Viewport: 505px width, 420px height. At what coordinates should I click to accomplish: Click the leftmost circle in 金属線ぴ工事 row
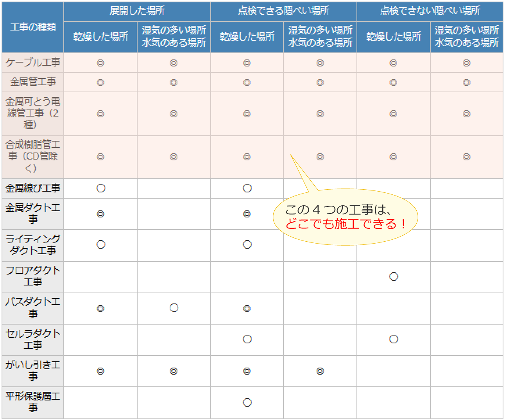[101, 188]
